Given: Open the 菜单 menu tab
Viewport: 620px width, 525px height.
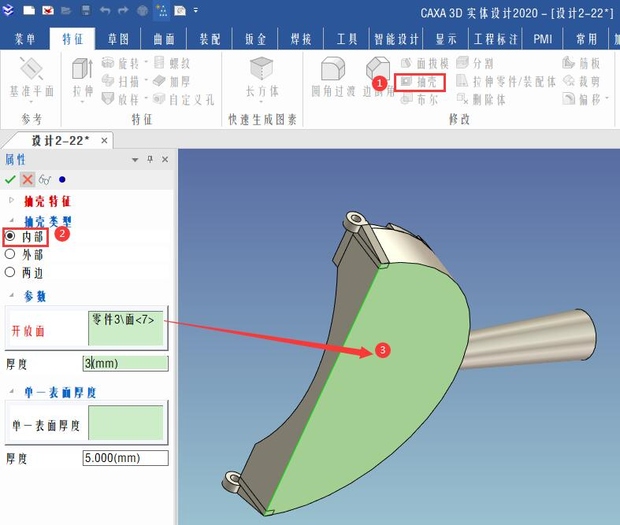Looking at the screenshot, I should [x=25, y=39].
